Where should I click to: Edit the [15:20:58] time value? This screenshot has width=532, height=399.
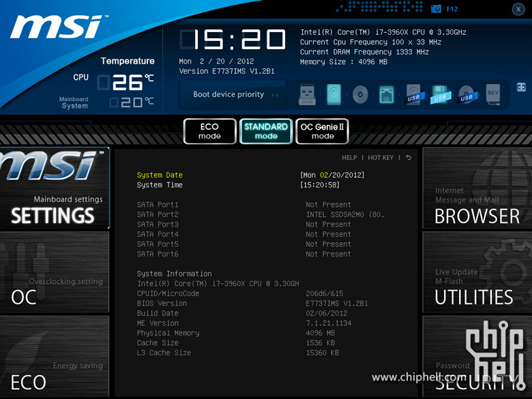tap(320, 185)
